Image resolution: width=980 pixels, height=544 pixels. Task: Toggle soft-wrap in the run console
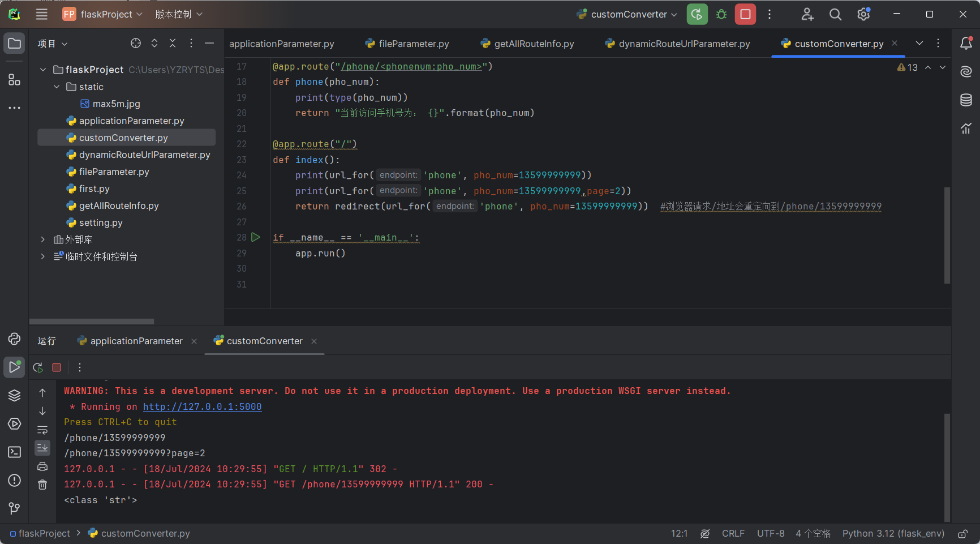point(42,430)
